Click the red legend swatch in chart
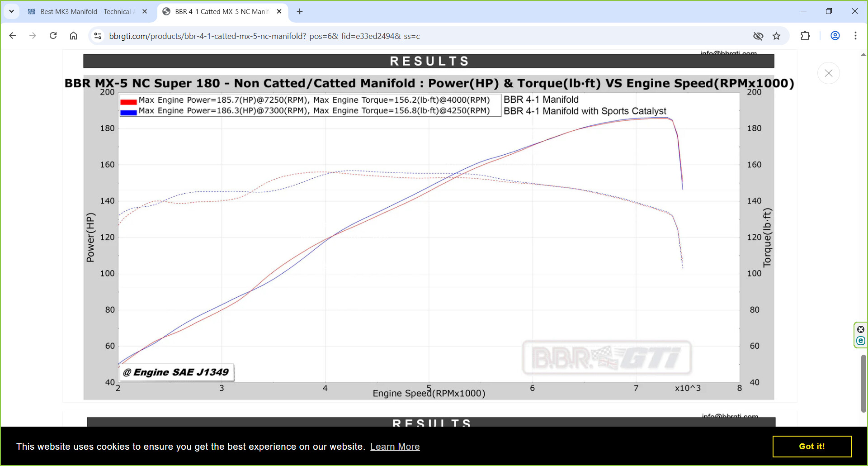 [x=128, y=102]
